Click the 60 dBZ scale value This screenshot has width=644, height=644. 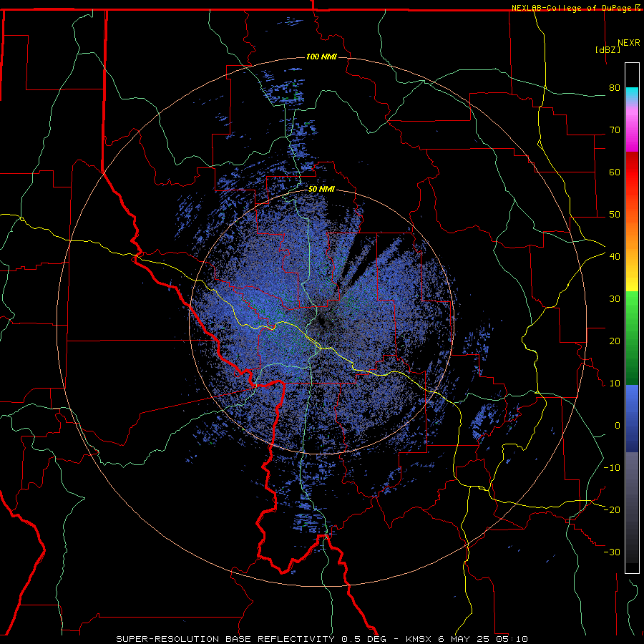(615, 172)
